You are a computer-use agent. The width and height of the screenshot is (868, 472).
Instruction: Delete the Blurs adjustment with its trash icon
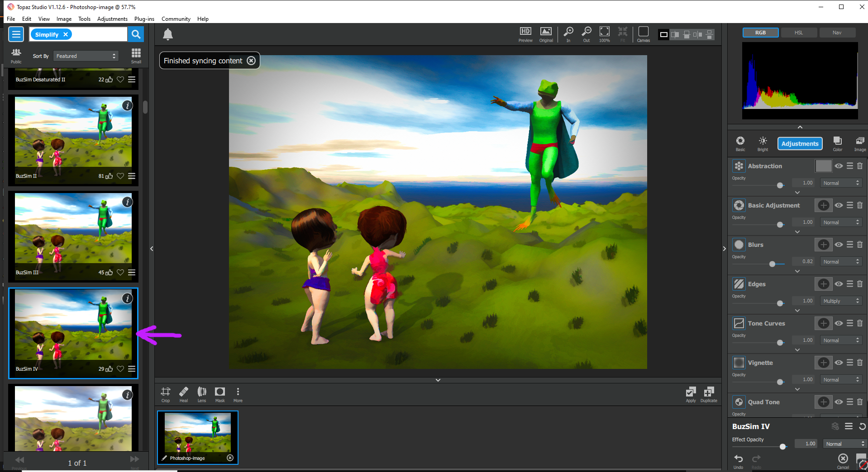click(x=860, y=245)
